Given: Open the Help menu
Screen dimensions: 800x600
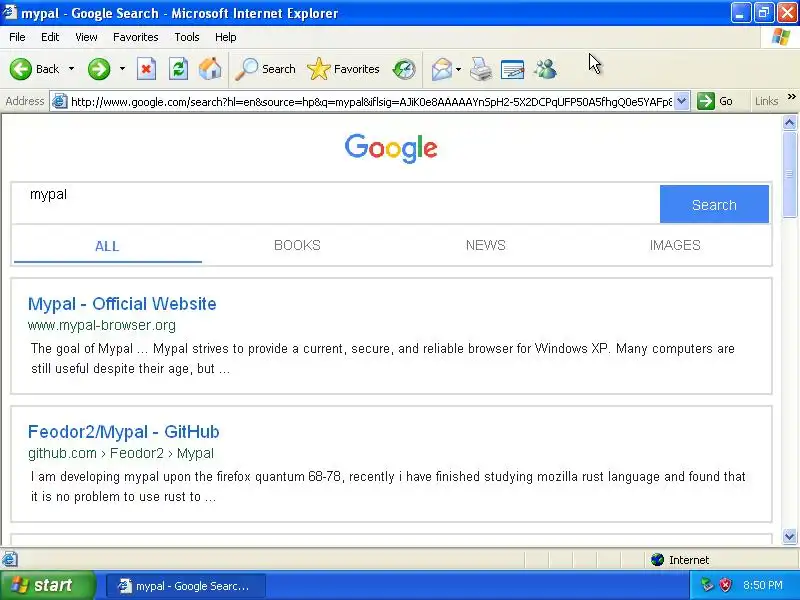Looking at the screenshot, I should [x=226, y=37].
